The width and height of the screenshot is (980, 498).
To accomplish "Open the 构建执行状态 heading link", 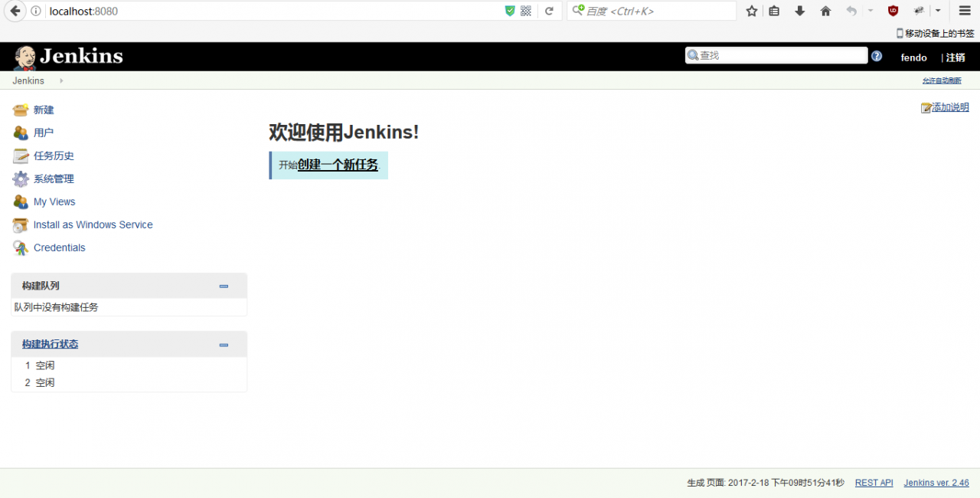I will [50, 344].
